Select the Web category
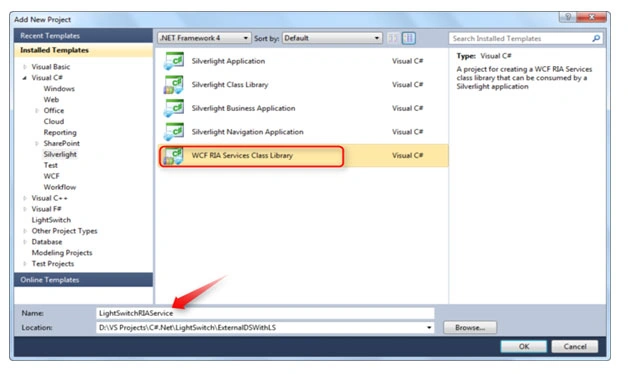628x374 pixels. point(51,100)
